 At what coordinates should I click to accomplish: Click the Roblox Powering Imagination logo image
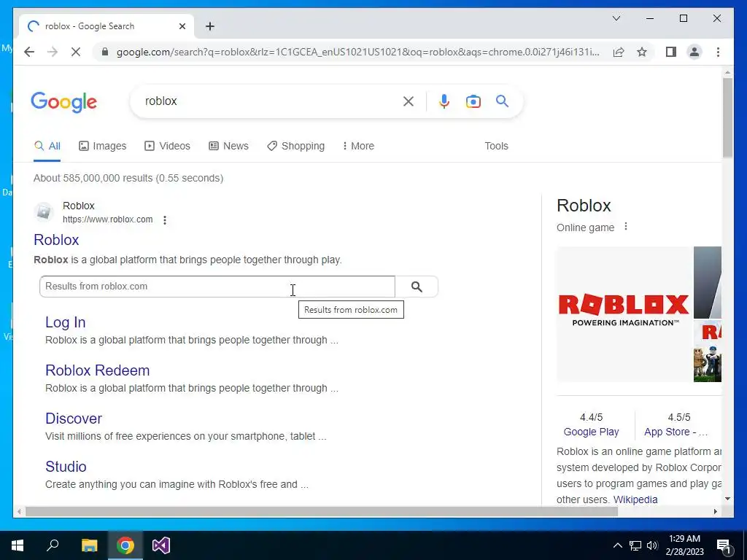[624, 314]
